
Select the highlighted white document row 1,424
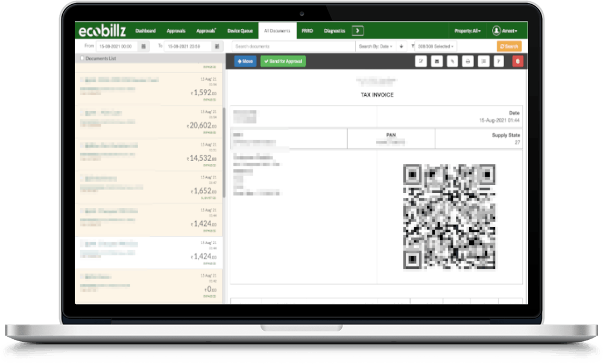(x=149, y=253)
